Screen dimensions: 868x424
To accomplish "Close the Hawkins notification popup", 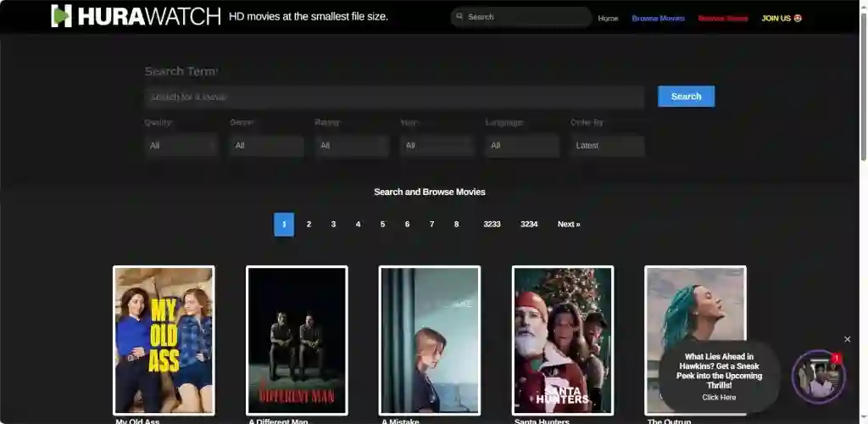I will click(847, 339).
